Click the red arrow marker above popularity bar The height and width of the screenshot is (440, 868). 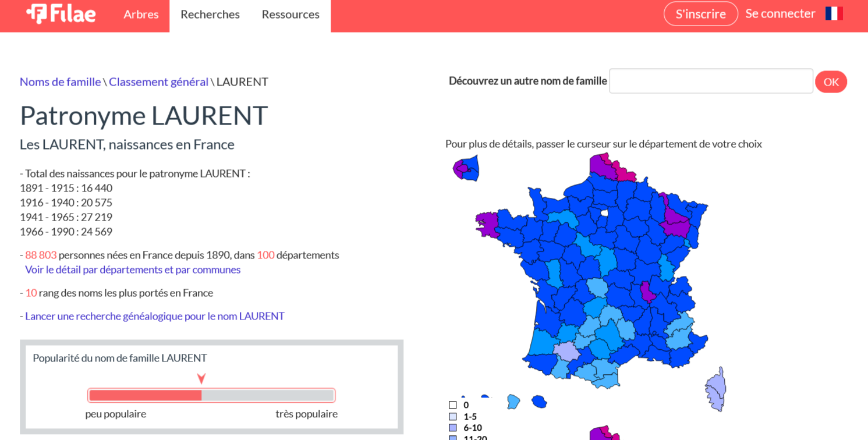[201, 379]
